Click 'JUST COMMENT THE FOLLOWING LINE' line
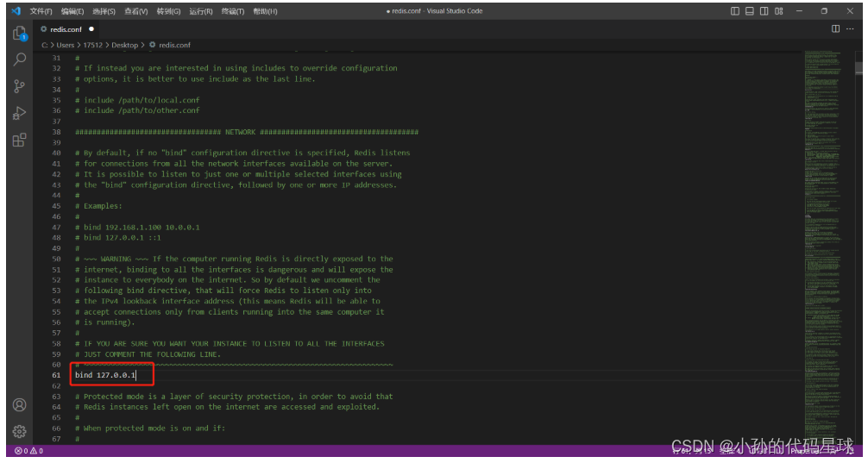 pos(148,354)
